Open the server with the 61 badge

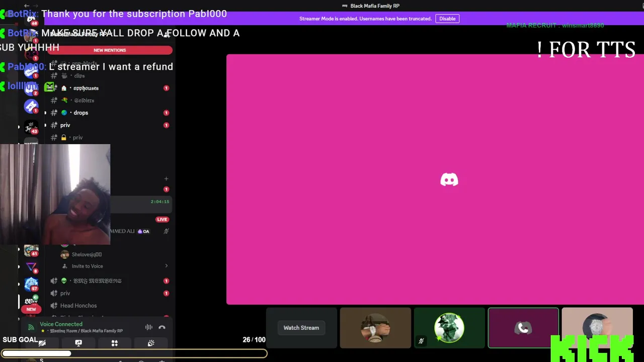click(31, 250)
